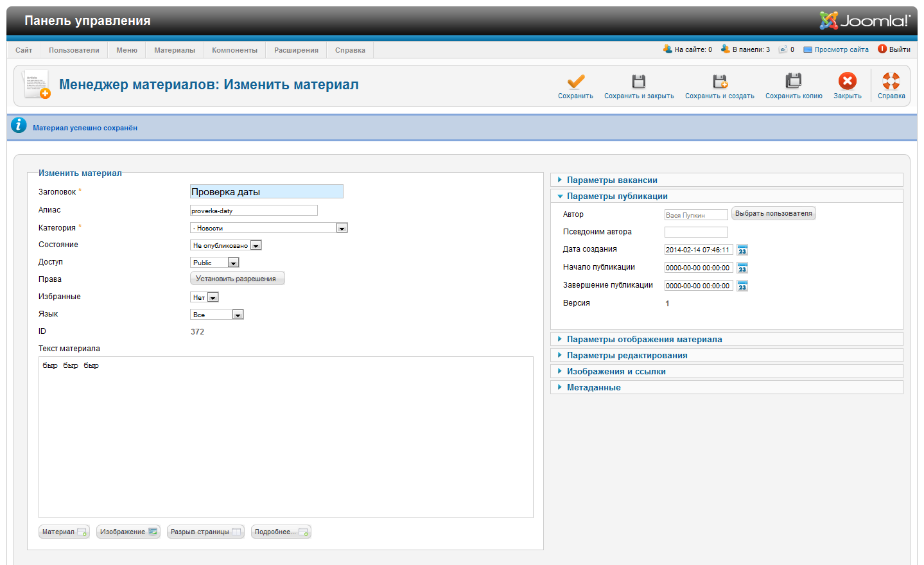This screenshot has width=924, height=565.
Task: Click into the Alias input field
Action: point(254,211)
